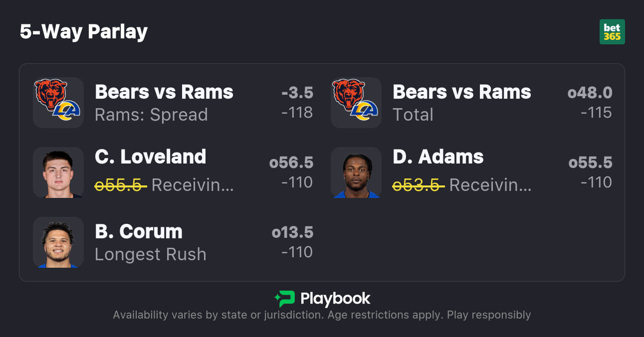Click the -3.5 spread odds value
This screenshot has width=644, height=337.
click(x=297, y=93)
